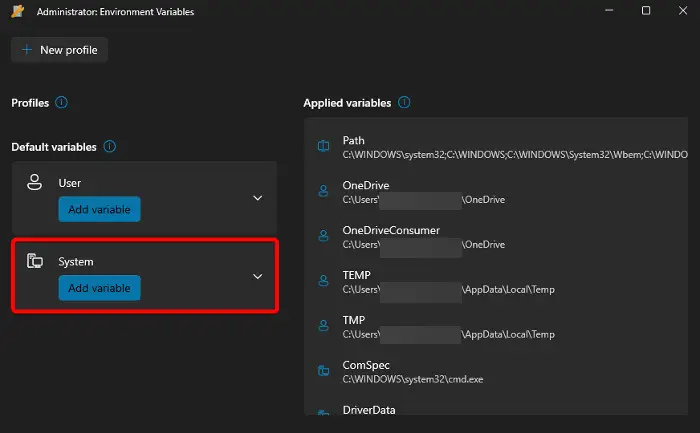Click the ComSpec value cmd.exe path
The width and height of the screenshot is (700, 433).
(413, 379)
